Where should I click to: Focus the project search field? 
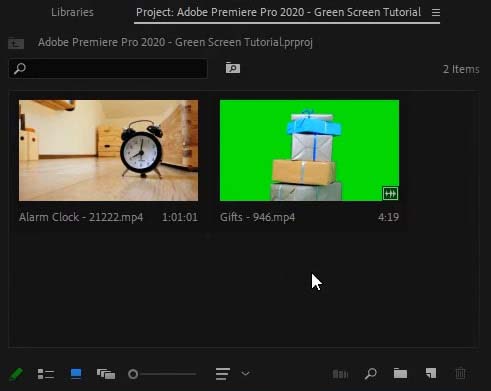pos(108,69)
